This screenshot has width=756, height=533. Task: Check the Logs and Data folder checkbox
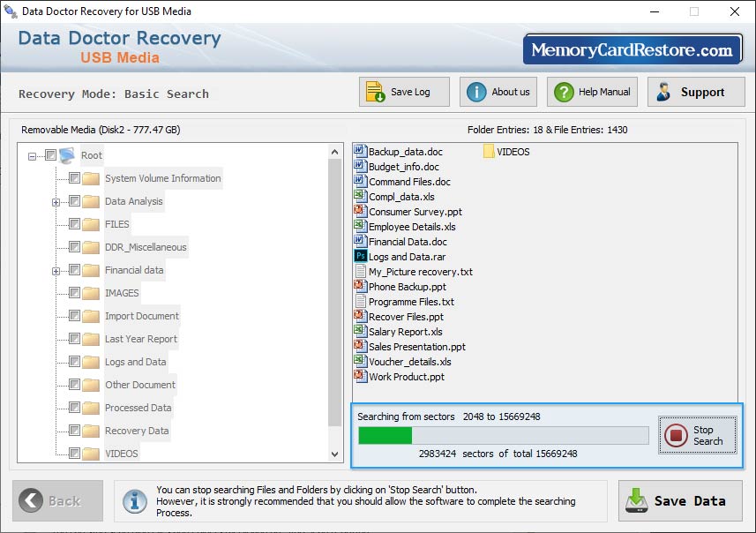[74, 361]
